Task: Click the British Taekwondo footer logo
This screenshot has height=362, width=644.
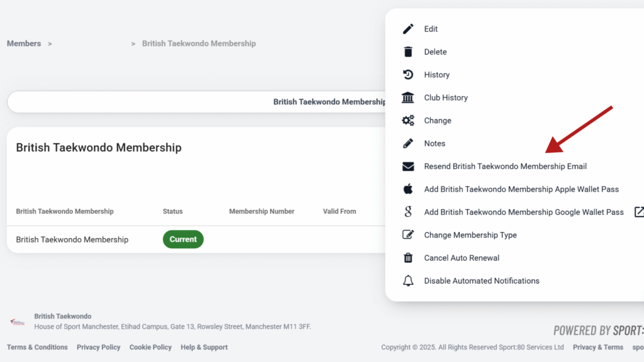Action: pos(17,322)
